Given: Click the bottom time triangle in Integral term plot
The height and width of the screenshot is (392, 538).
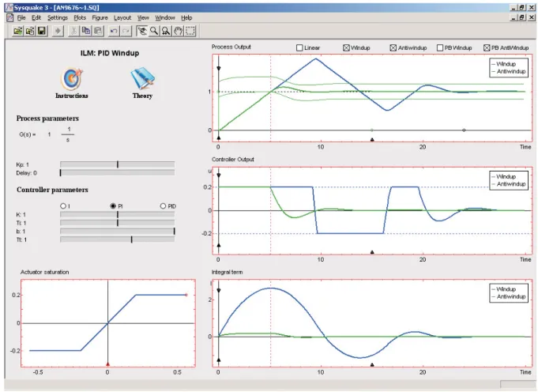Looking at the screenshot, I should (372, 365).
